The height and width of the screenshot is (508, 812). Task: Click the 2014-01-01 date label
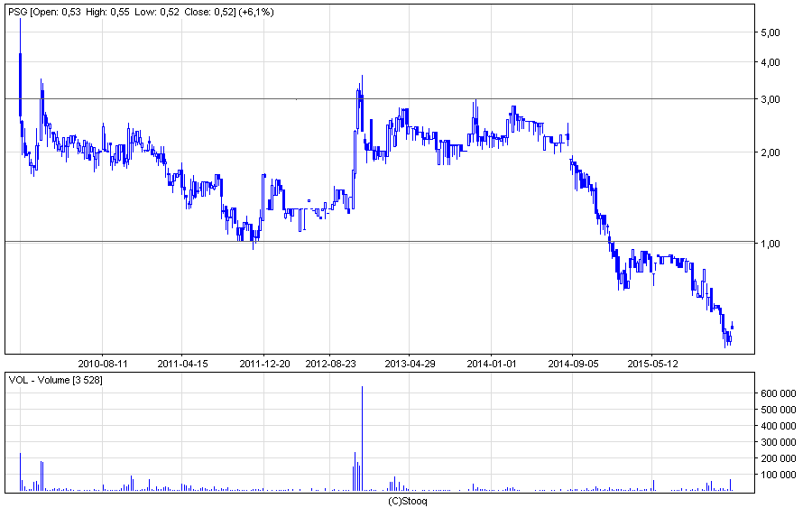click(x=492, y=364)
